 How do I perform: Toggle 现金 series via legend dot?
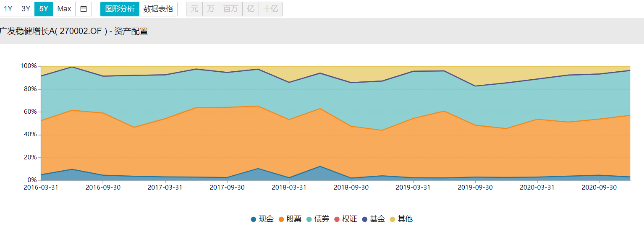point(253,219)
